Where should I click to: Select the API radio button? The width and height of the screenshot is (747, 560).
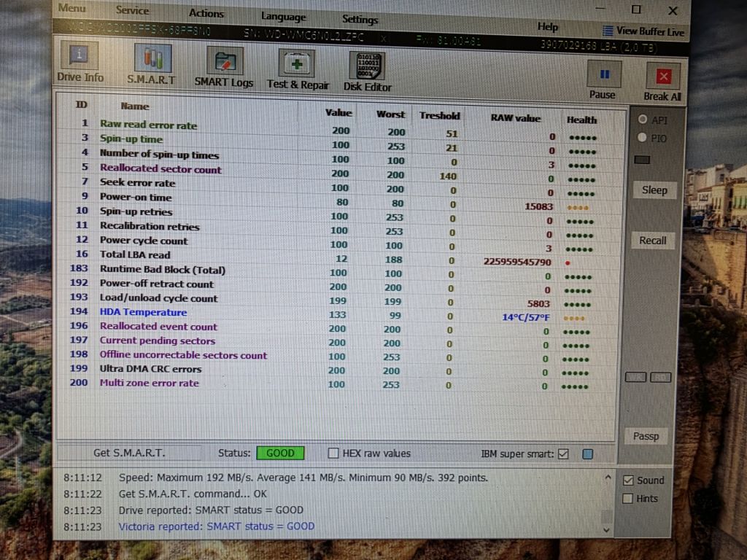coord(643,119)
